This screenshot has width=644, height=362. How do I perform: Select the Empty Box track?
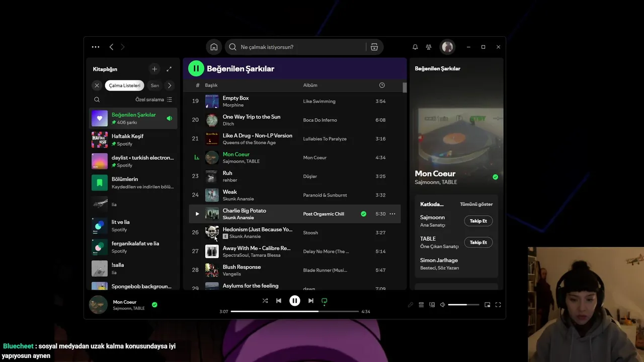point(294,101)
